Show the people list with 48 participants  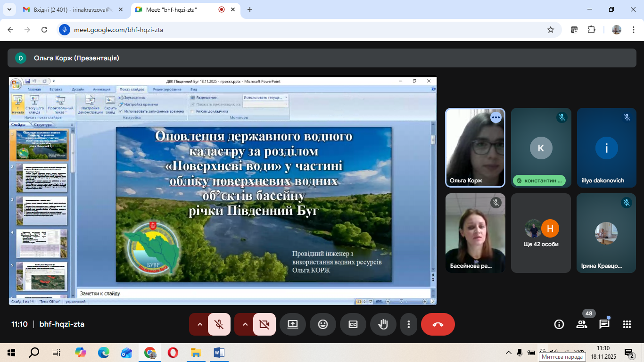582,324
